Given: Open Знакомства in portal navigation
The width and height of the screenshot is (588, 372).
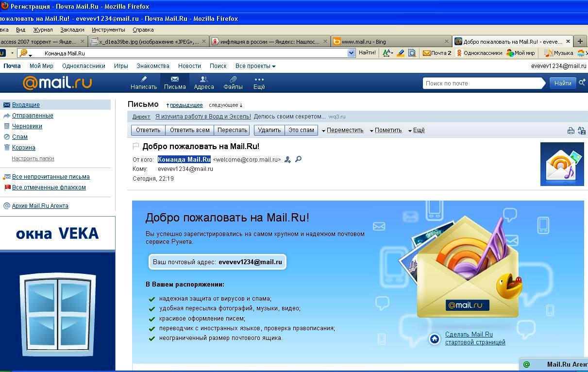Looking at the screenshot, I should click(x=153, y=66).
